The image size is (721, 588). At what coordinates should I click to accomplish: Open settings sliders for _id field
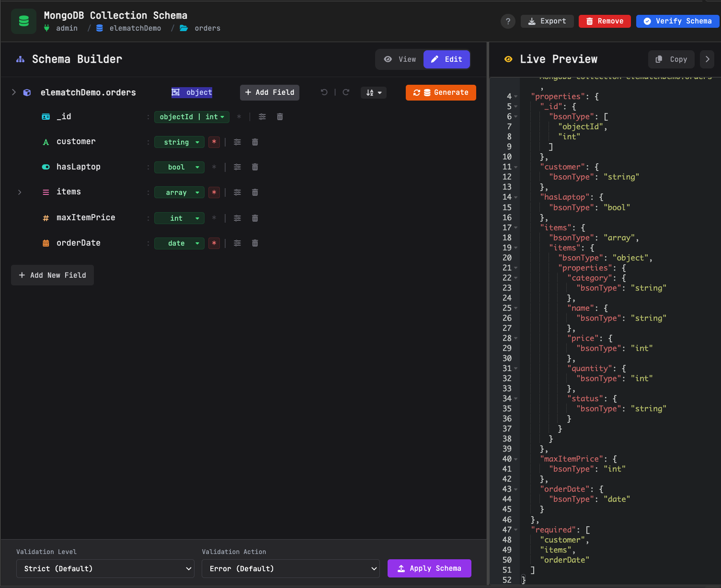[x=262, y=117]
